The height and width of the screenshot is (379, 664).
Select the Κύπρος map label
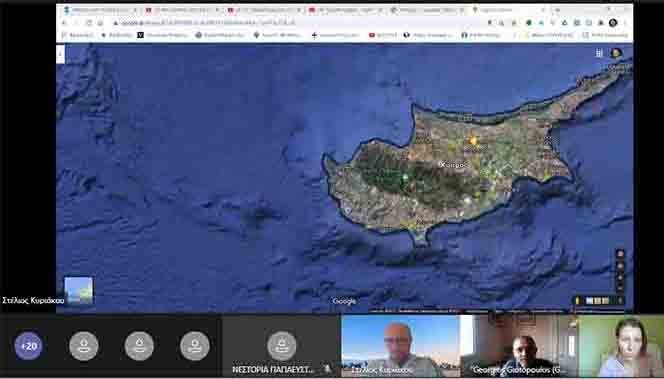point(453,165)
